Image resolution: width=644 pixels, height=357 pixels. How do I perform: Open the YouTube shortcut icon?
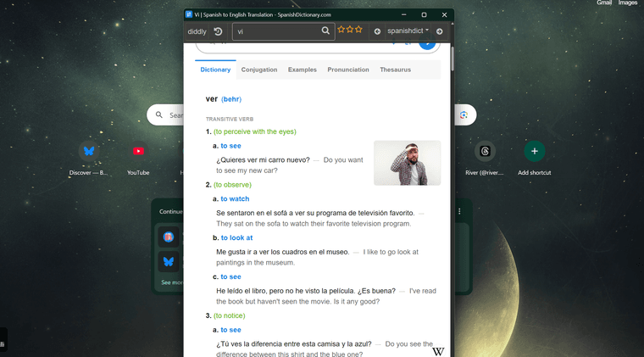(x=138, y=151)
